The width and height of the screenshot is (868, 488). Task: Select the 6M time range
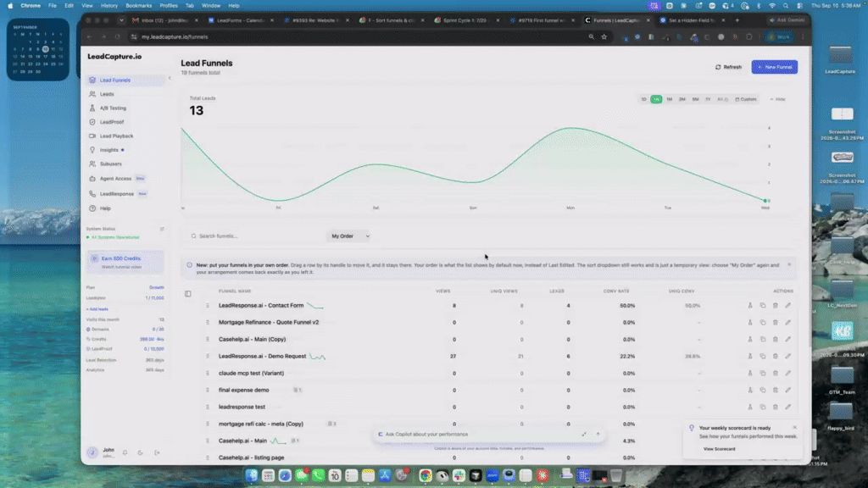pos(695,99)
